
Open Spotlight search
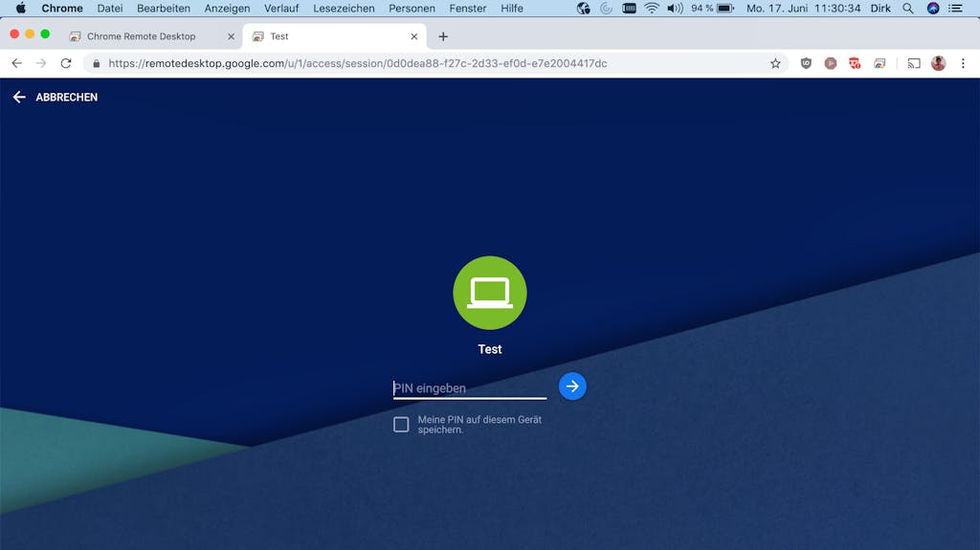(x=908, y=8)
